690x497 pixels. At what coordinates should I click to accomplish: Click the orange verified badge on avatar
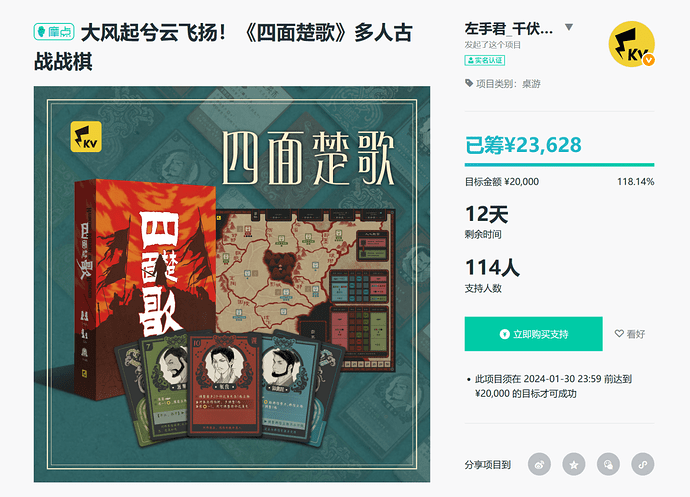[649, 60]
